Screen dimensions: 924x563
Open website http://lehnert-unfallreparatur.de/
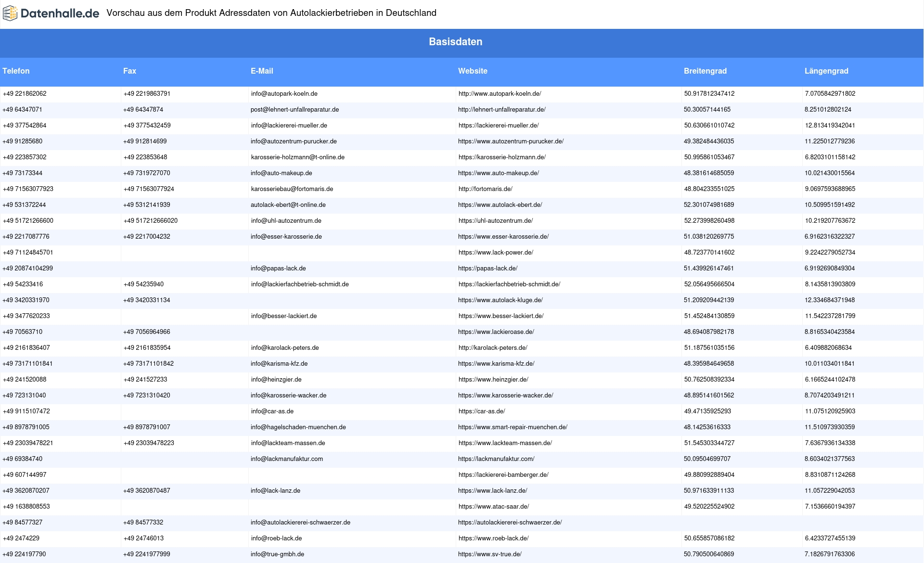(x=502, y=110)
